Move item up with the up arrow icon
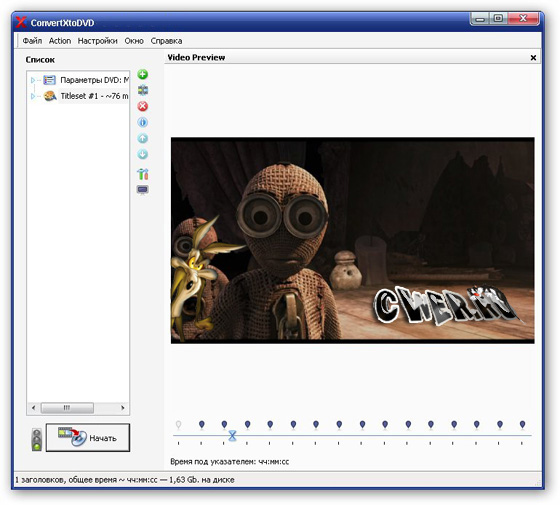Screen dimensions: 560x505 tap(142, 138)
